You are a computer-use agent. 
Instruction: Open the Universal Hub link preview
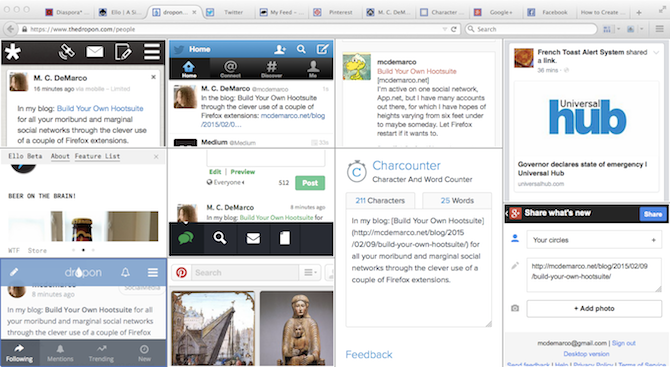coord(588,136)
